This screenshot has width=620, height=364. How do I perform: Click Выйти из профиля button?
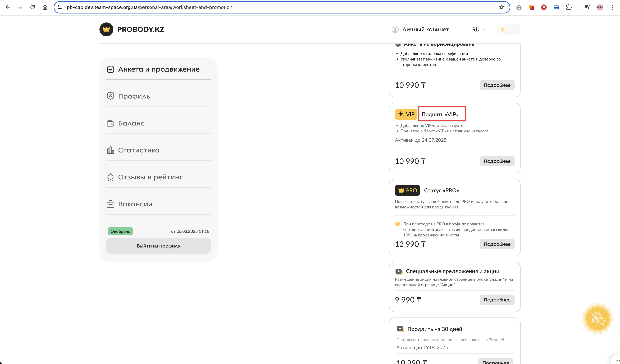pos(158,246)
